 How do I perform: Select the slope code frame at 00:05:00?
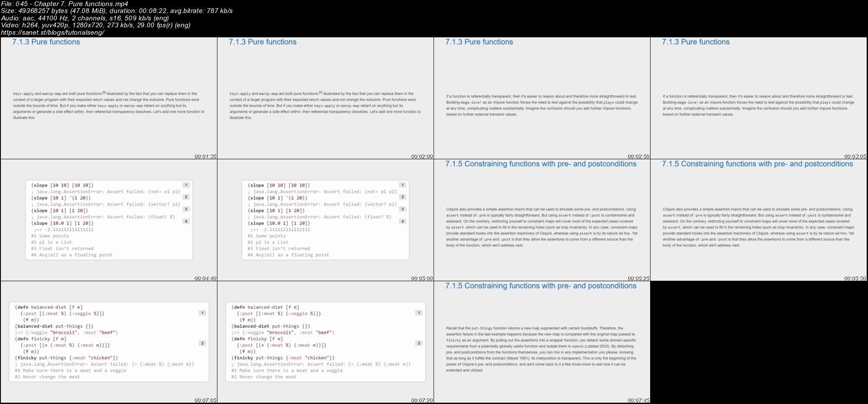pos(325,220)
